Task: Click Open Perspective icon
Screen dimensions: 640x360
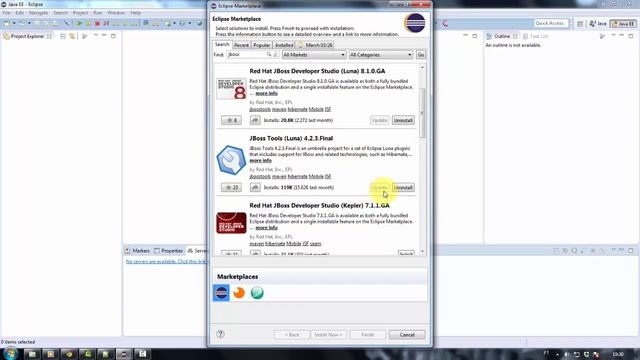Action: (x=580, y=24)
